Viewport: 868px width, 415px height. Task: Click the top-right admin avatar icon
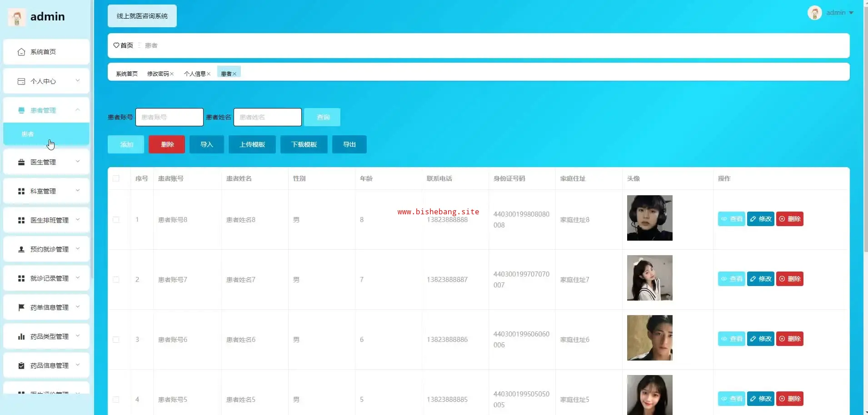coord(814,13)
